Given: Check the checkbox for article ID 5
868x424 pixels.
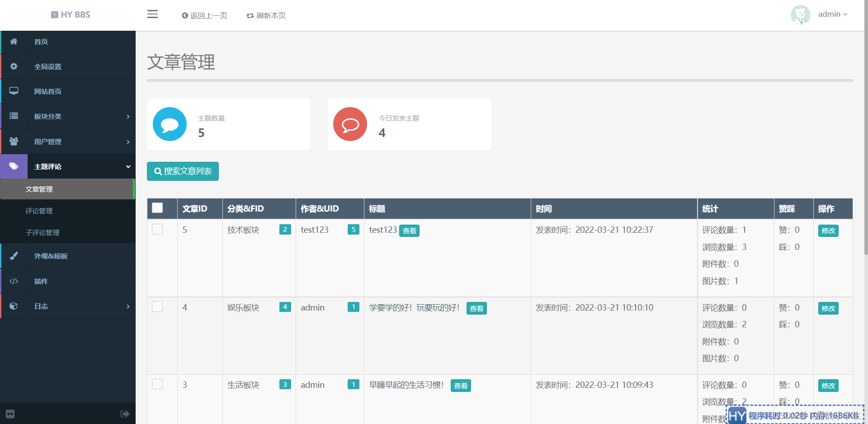Looking at the screenshot, I should click(x=157, y=229).
